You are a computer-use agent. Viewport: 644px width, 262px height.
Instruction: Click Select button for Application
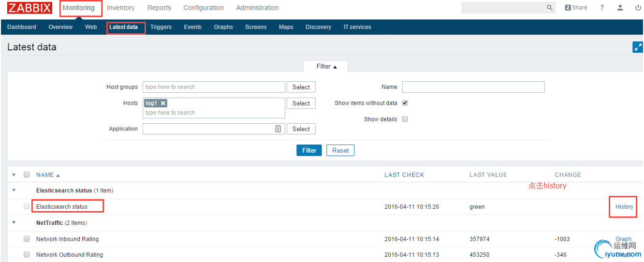tap(301, 129)
